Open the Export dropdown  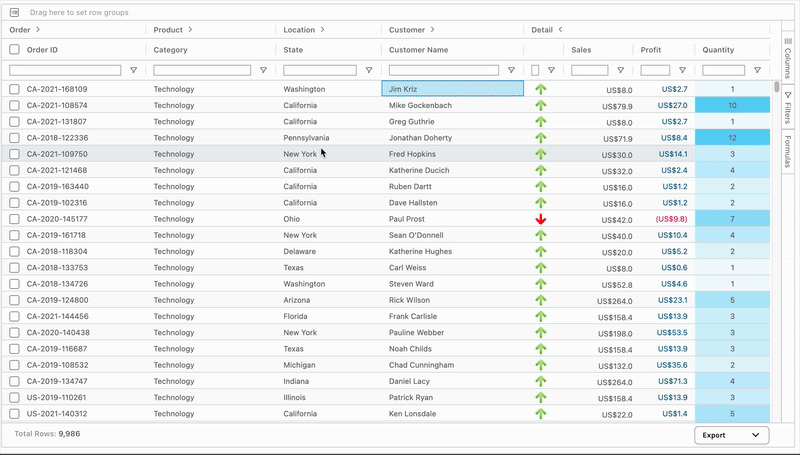731,435
